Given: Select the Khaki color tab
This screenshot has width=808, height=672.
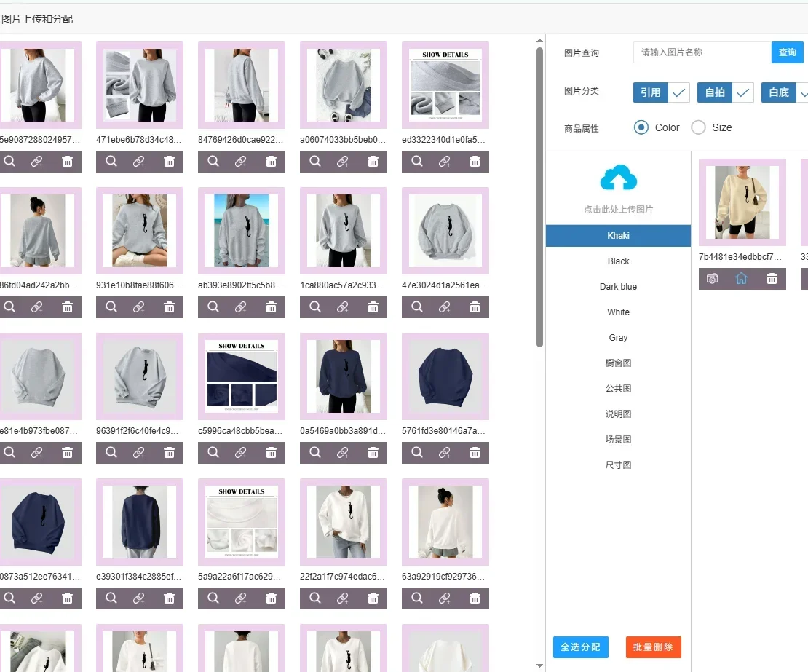Looking at the screenshot, I should click(618, 235).
